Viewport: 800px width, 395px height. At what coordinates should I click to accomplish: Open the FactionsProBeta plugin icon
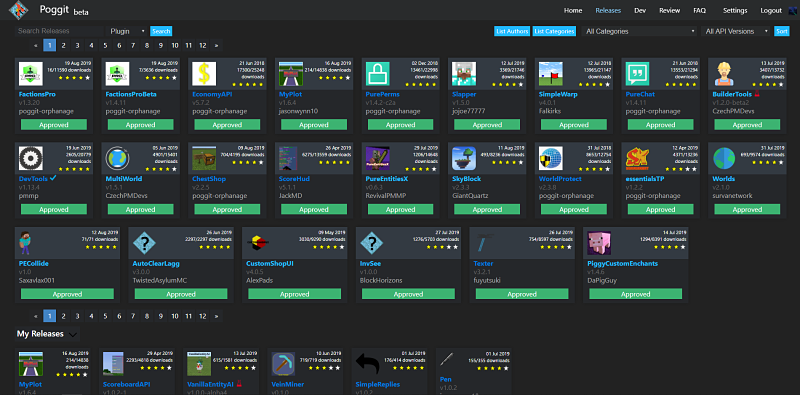click(x=117, y=74)
